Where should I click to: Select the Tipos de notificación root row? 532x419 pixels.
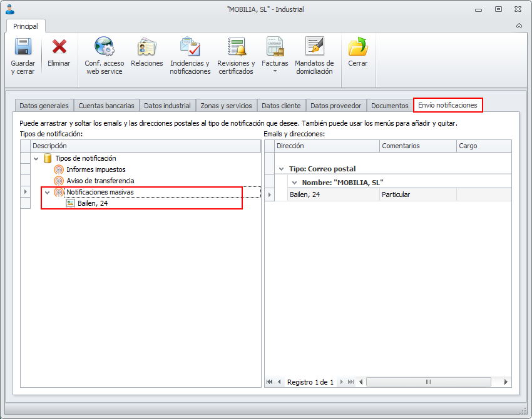(x=86, y=158)
